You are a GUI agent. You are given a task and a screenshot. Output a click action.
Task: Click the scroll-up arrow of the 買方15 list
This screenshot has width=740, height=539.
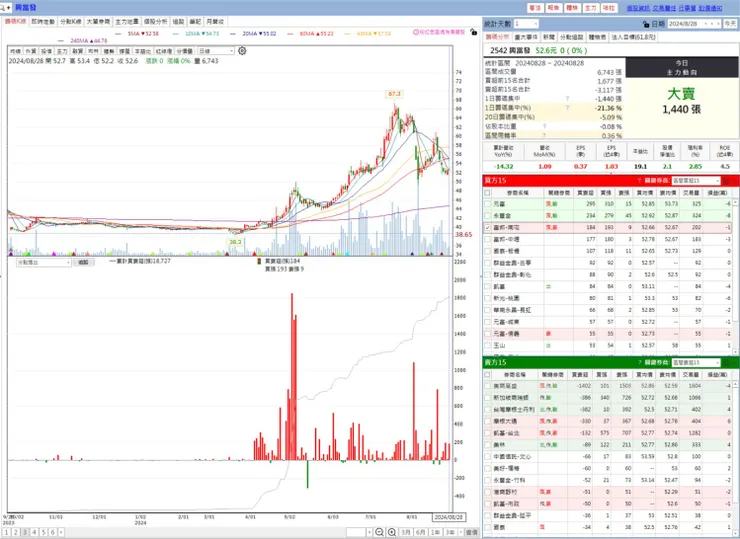pyautogui.click(x=735, y=202)
